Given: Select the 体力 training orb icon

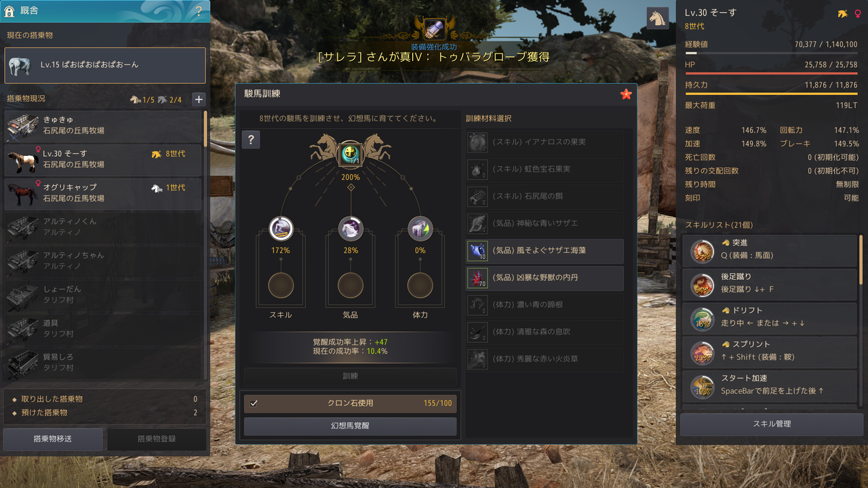Looking at the screenshot, I should pos(420,228).
